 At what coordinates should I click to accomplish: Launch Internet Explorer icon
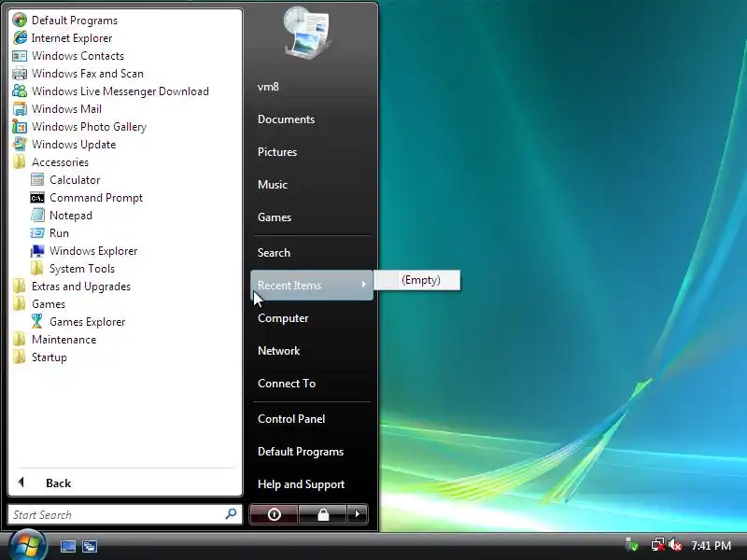(x=20, y=37)
